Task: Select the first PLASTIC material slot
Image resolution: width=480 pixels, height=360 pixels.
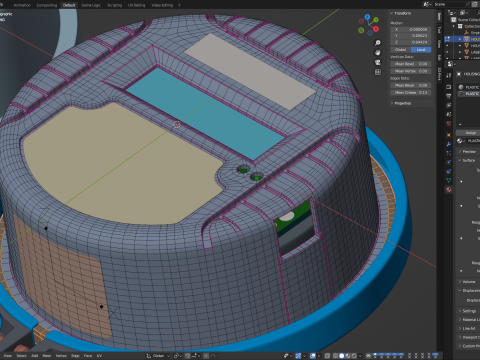Action: [469, 87]
